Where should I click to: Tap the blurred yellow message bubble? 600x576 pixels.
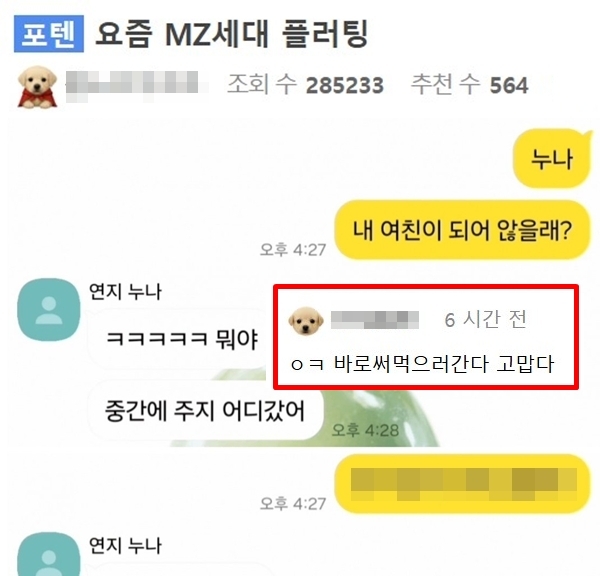[x=462, y=484]
